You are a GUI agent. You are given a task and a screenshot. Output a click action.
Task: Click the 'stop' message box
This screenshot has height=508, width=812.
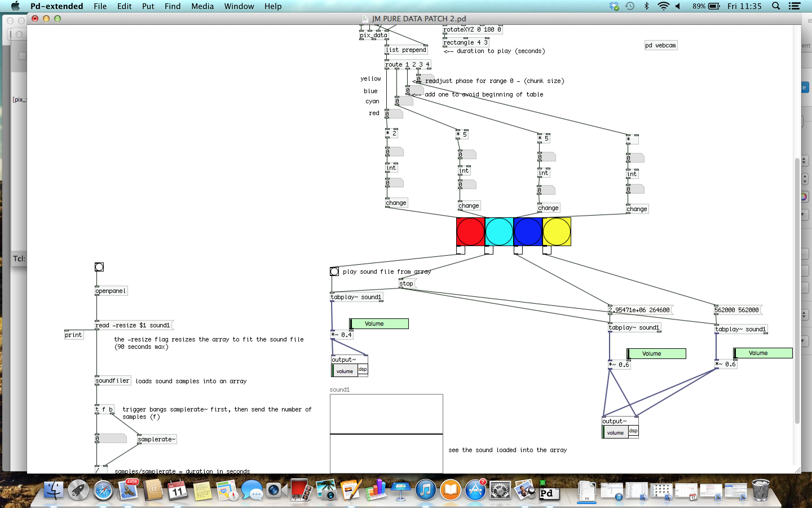point(407,283)
